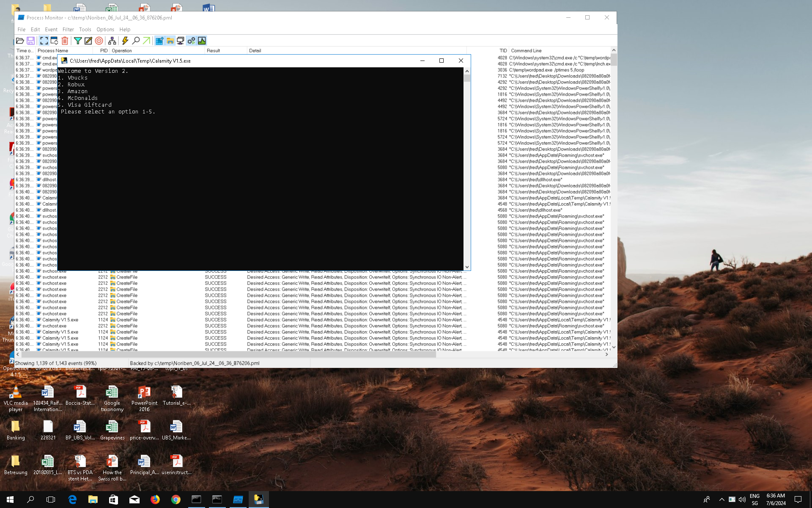This screenshot has width=812, height=508.
Task: Click the Save toolbar icon in Process Monitor
Action: click(x=30, y=41)
